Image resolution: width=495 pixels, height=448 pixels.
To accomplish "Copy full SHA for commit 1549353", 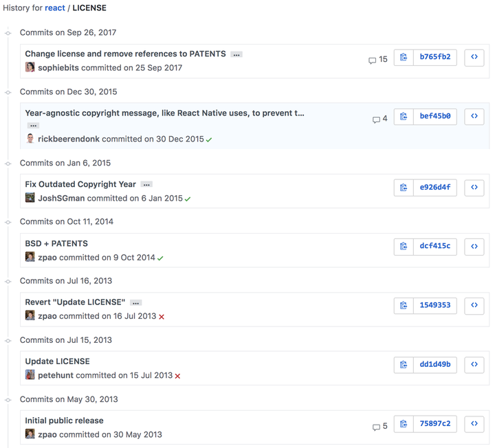I will (404, 306).
